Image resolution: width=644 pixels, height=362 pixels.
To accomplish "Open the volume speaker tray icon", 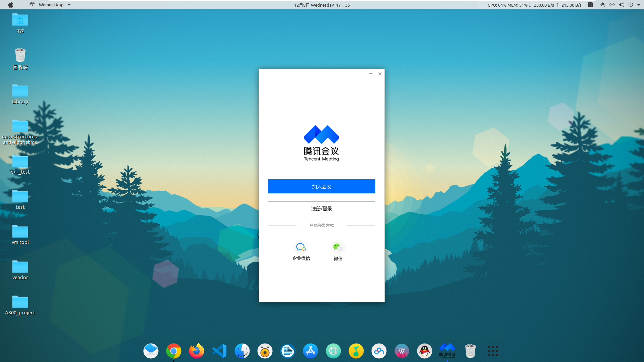I will point(622,5).
